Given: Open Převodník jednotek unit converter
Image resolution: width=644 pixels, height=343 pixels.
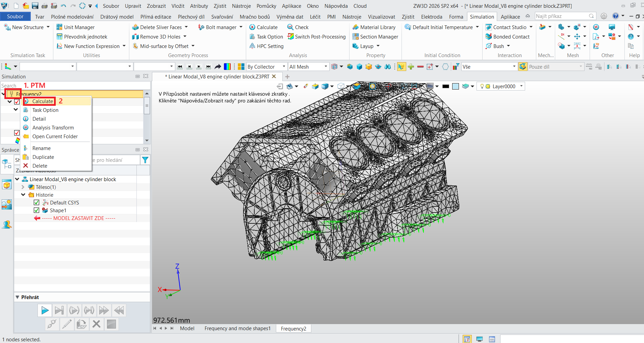Looking at the screenshot, I should pos(82,36).
